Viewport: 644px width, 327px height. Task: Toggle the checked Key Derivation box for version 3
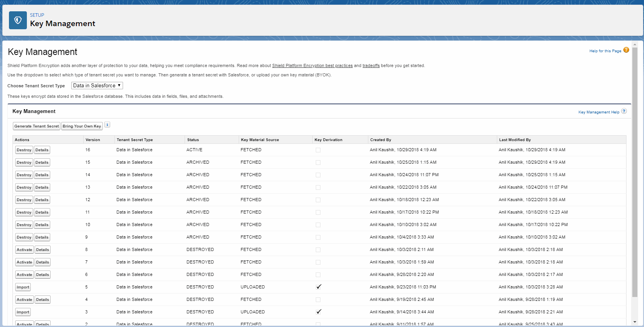(x=318, y=312)
